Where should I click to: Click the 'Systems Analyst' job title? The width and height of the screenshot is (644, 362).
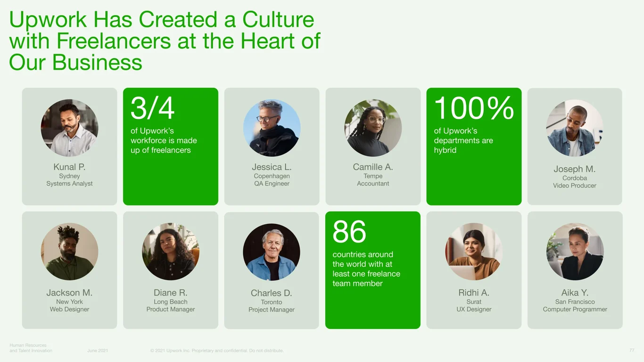[69, 184]
